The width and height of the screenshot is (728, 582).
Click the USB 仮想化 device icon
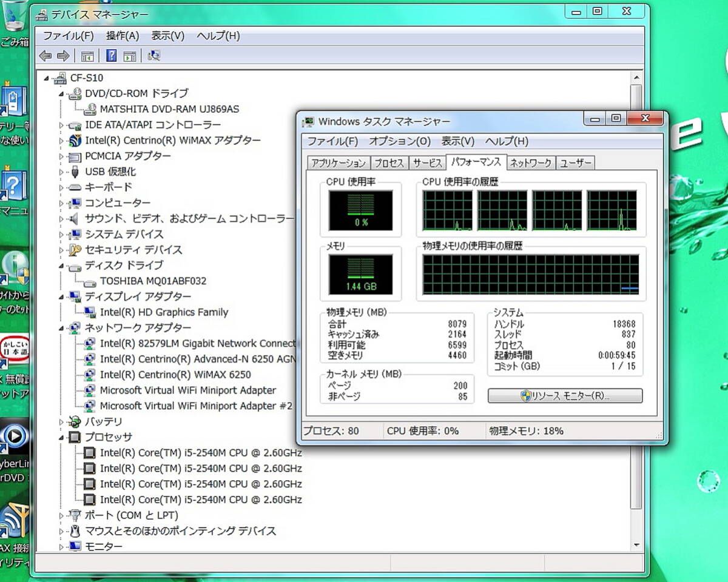[x=75, y=172]
